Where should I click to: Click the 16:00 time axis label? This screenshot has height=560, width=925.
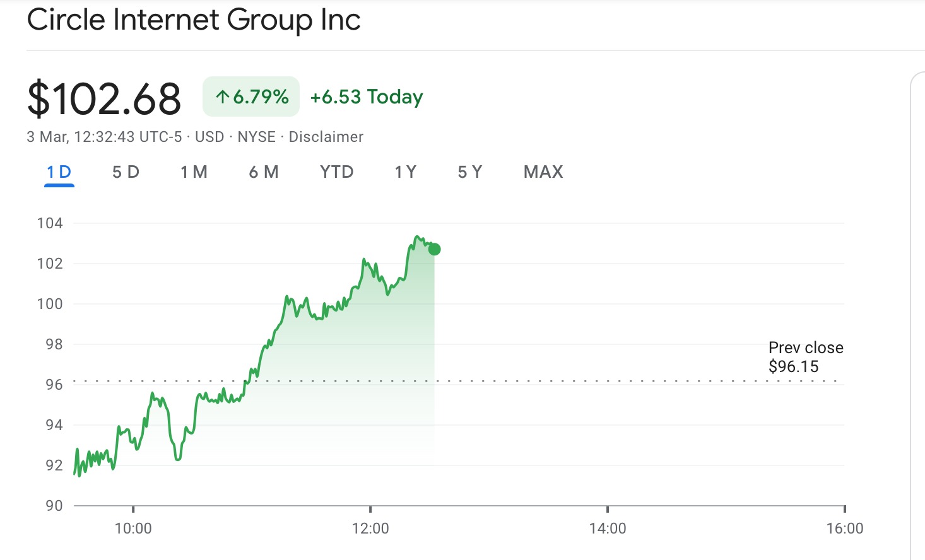pos(844,528)
